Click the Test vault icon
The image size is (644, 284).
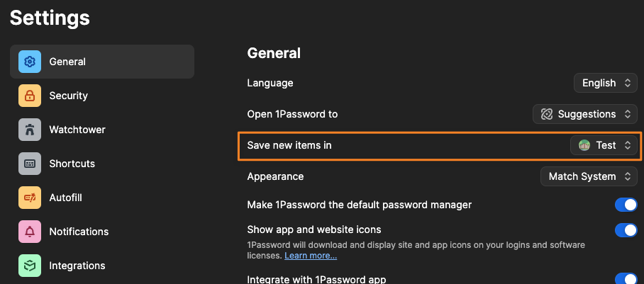(x=584, y=145)
